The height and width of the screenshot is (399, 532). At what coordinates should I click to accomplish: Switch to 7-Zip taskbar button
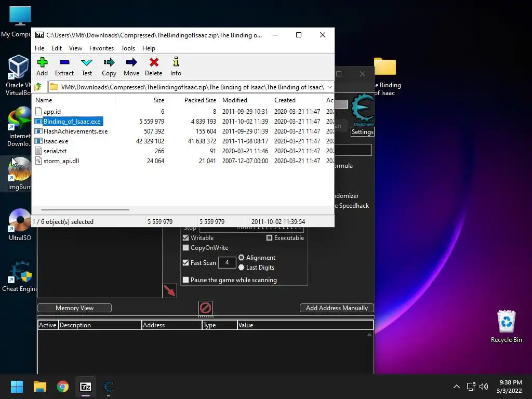(86, 387)
